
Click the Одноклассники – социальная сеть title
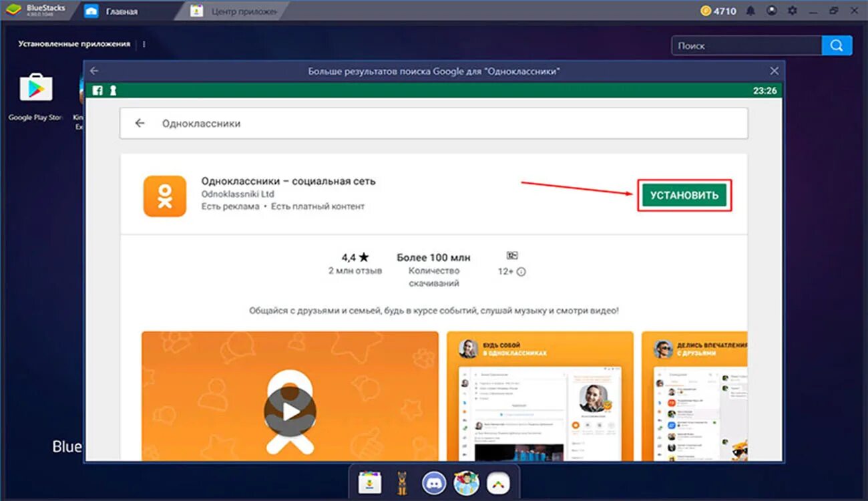point(288,181)
